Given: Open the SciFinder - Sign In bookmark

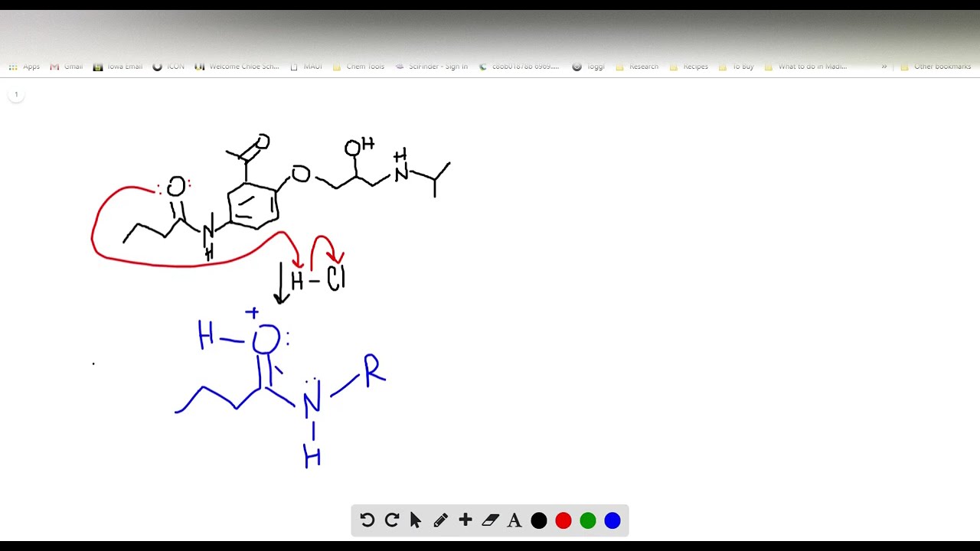Looking at the screenshot, I should coord(431,67).
